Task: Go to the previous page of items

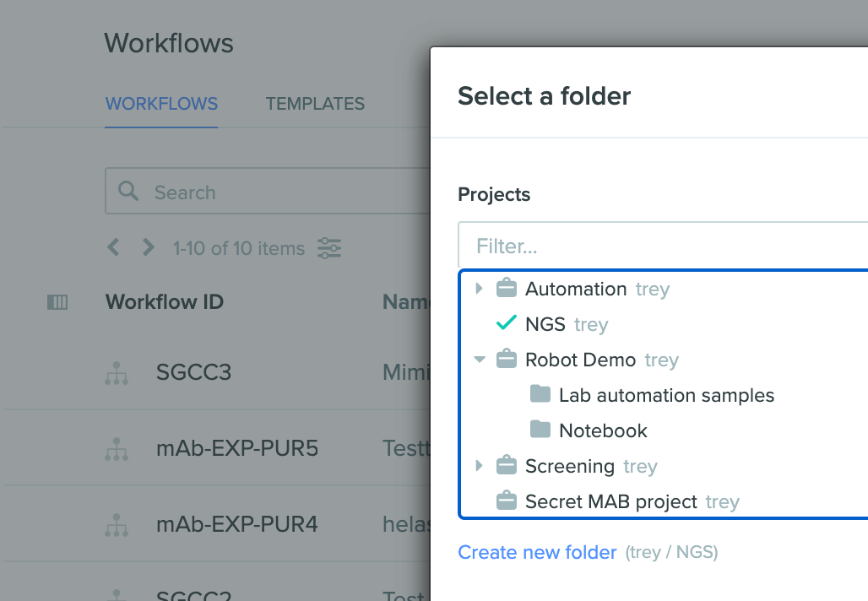Action: [113, 247]
